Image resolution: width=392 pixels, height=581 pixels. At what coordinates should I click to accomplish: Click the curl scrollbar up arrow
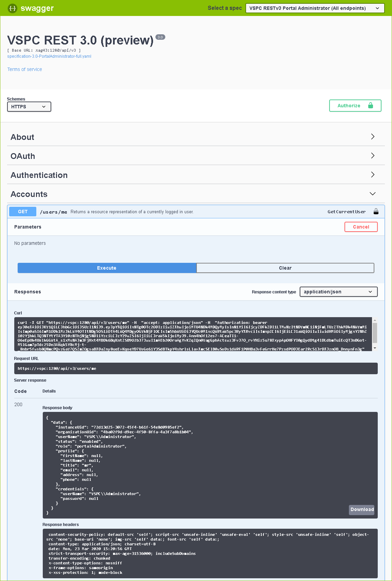coord(375,320)
